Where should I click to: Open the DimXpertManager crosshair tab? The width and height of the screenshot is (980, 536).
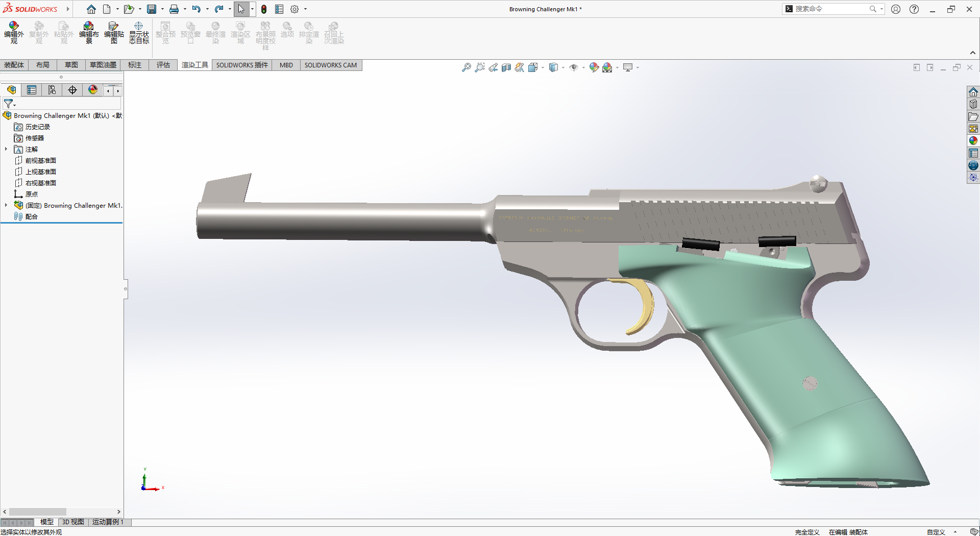(72, 90)
